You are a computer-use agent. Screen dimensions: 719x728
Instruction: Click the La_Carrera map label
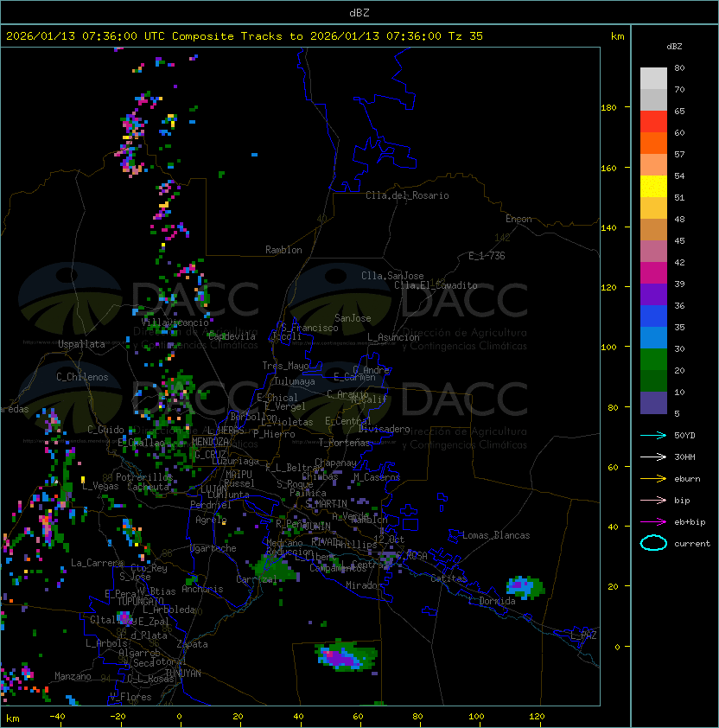coord(97,563)
